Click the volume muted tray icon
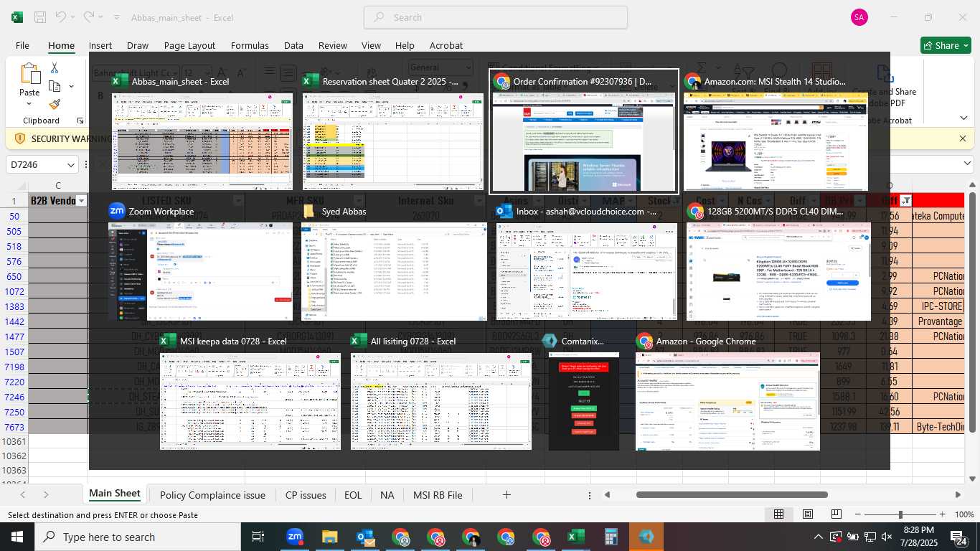The image size is (980, 551). tap(887, 537)
